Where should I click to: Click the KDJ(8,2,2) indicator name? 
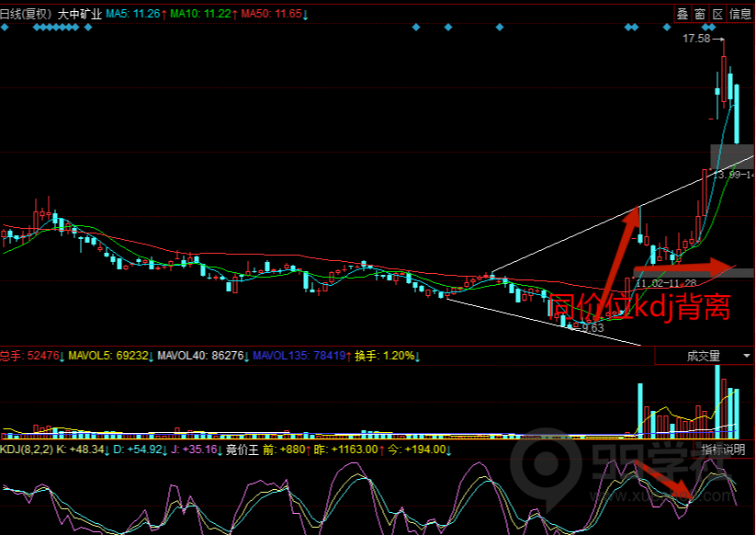(x=26, y=450)
